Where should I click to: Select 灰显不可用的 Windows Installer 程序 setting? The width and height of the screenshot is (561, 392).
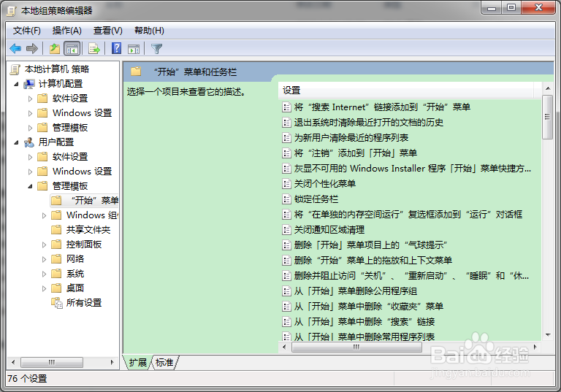pos(413,169)
